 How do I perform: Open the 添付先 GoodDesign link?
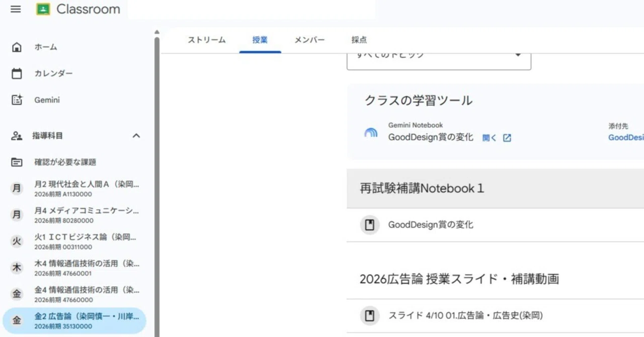(x=626, y=137)
